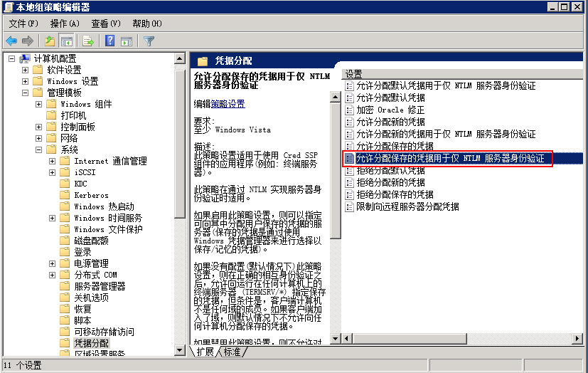
Task: Select the Windows 文件保护 tree item
Action: tap(108, 229)
